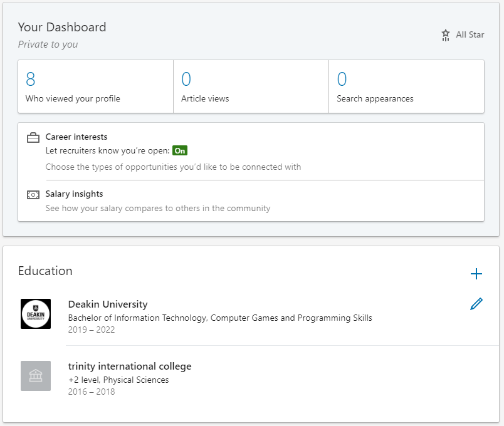Image resolution: width=504 pixels, height=426 pixels.
Task: Open Who viewed your profile stats
Action: click(x=73, y=99)
